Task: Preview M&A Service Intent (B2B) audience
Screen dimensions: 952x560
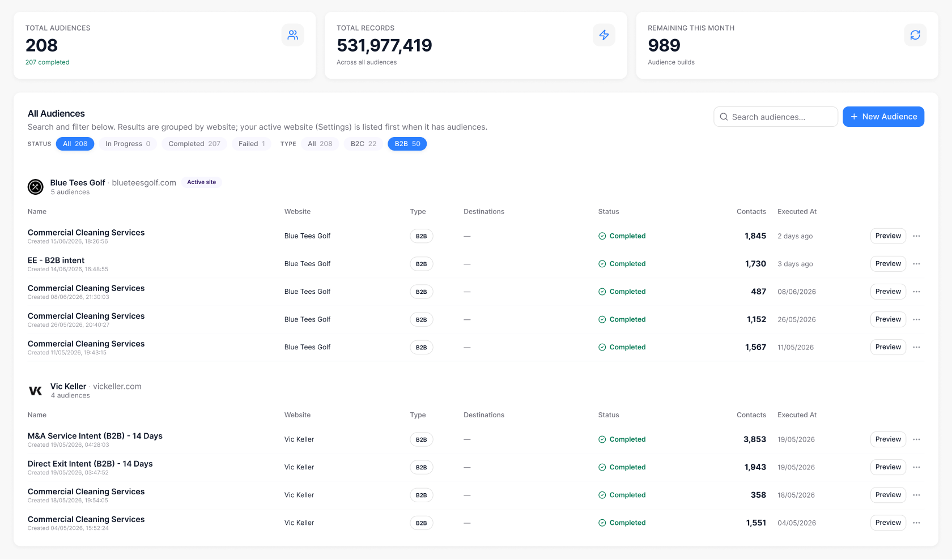Action: [888, 439]
